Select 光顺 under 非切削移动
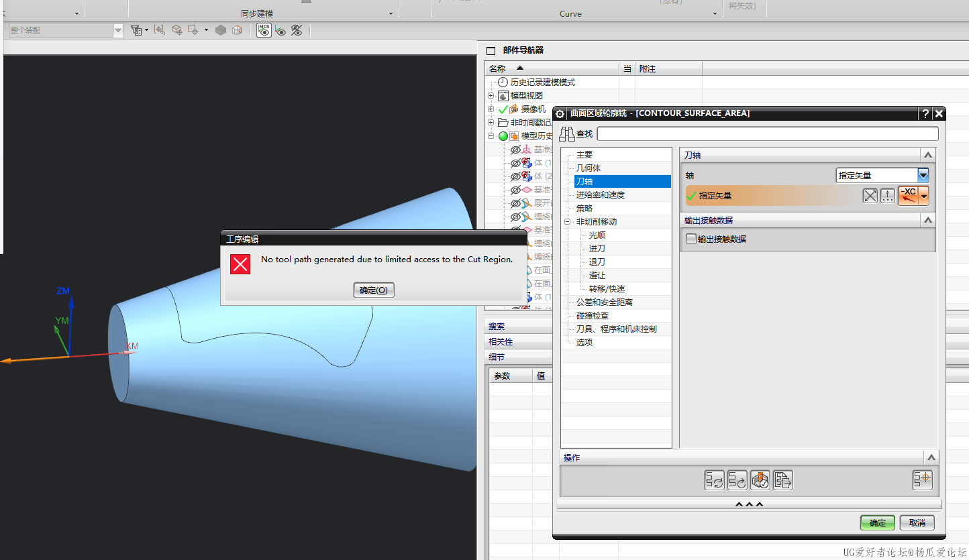 point(597,235)
